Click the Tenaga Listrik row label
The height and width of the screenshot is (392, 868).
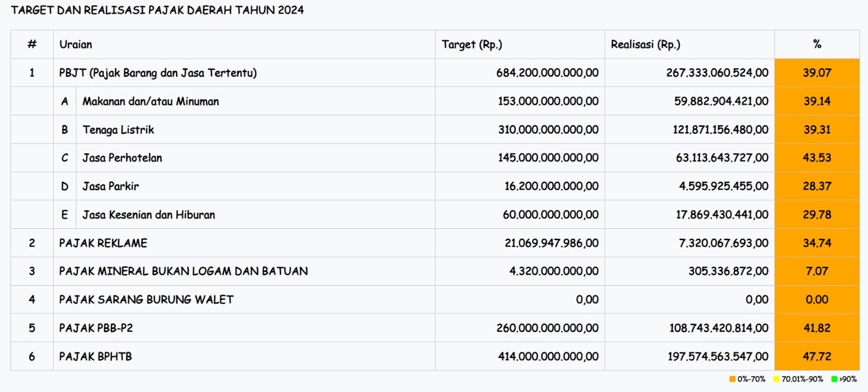pos(118,130)
